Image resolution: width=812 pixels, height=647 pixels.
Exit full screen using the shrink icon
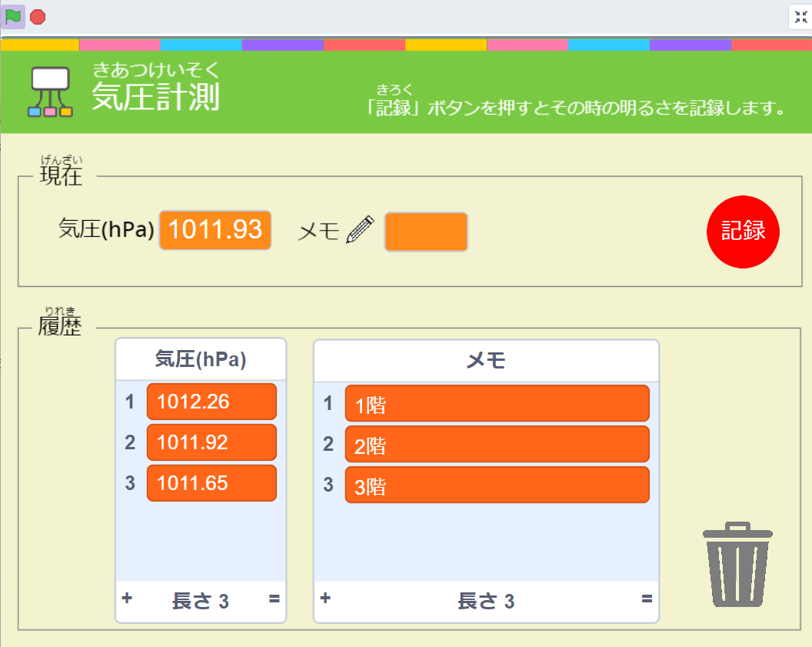coord(800,17)
